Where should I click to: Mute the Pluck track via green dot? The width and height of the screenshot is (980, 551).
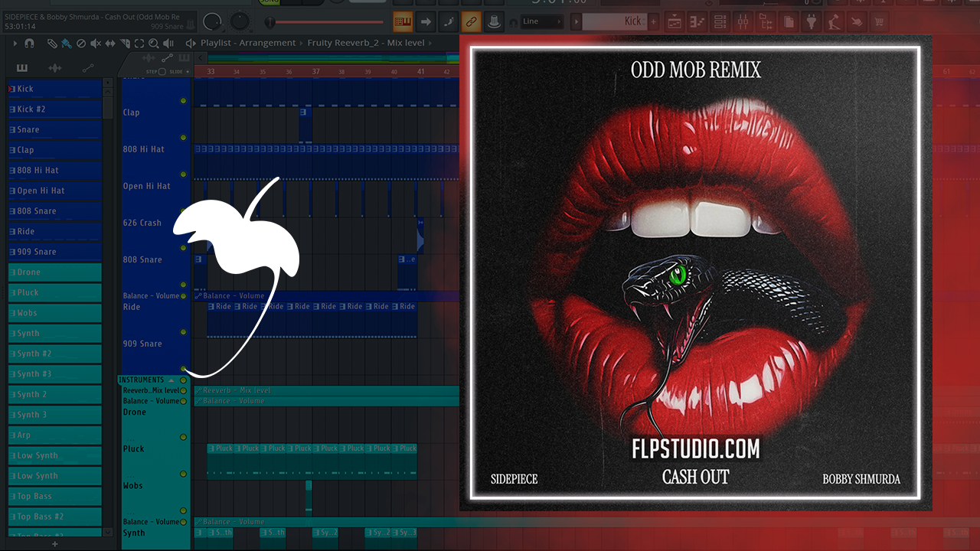point(183,474)
